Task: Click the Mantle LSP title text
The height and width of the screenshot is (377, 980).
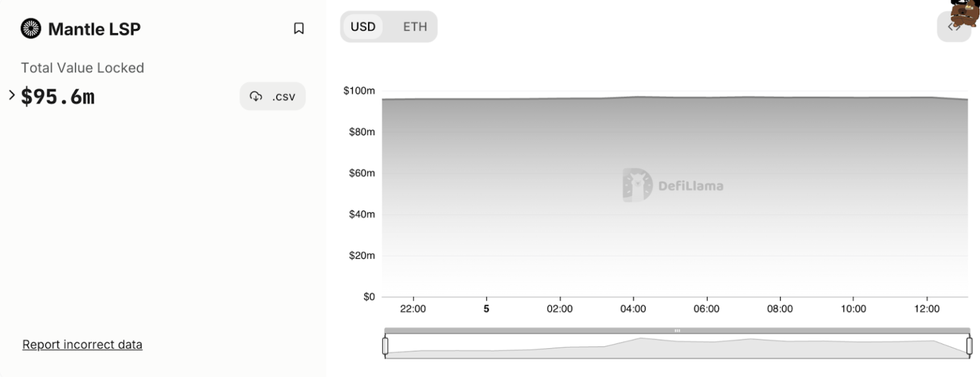Action: pyautogui.click(x=94, y=29)
